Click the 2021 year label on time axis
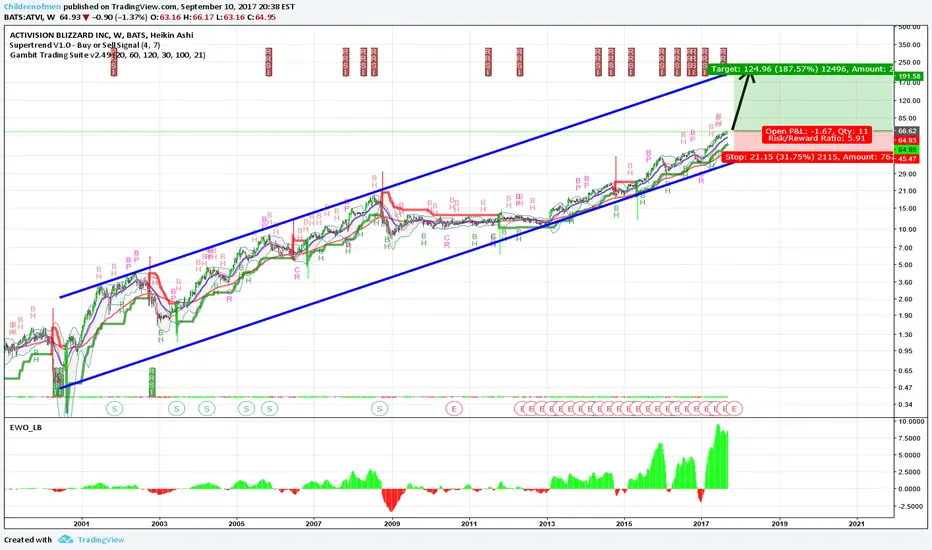Viewport: 932px width, 550px height. (x=857, y=524)
